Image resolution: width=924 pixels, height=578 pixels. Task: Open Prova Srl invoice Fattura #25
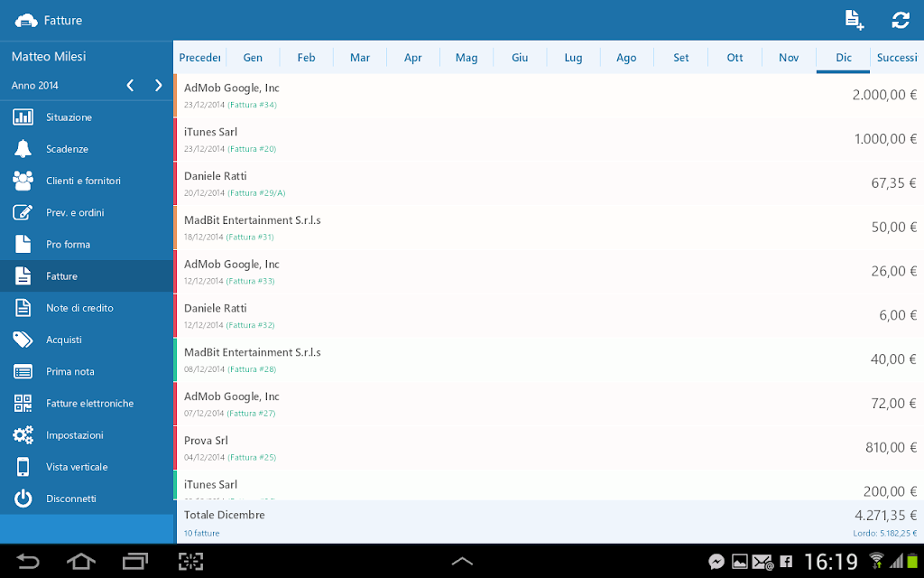pyautogui.click(x=549, y=448)
